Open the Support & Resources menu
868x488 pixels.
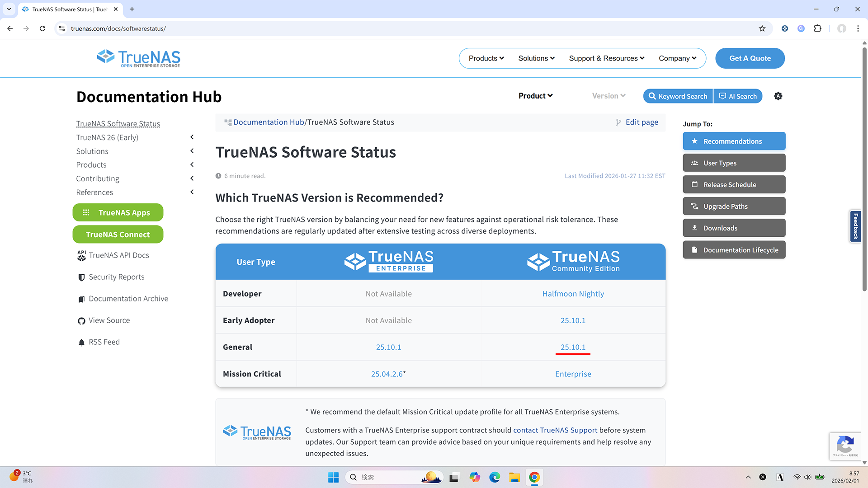[606, 58]
